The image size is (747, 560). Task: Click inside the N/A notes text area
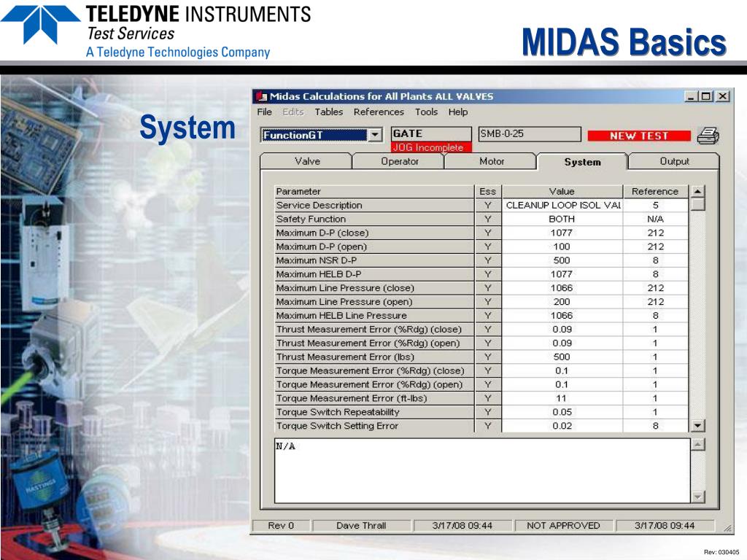[482, 470]
